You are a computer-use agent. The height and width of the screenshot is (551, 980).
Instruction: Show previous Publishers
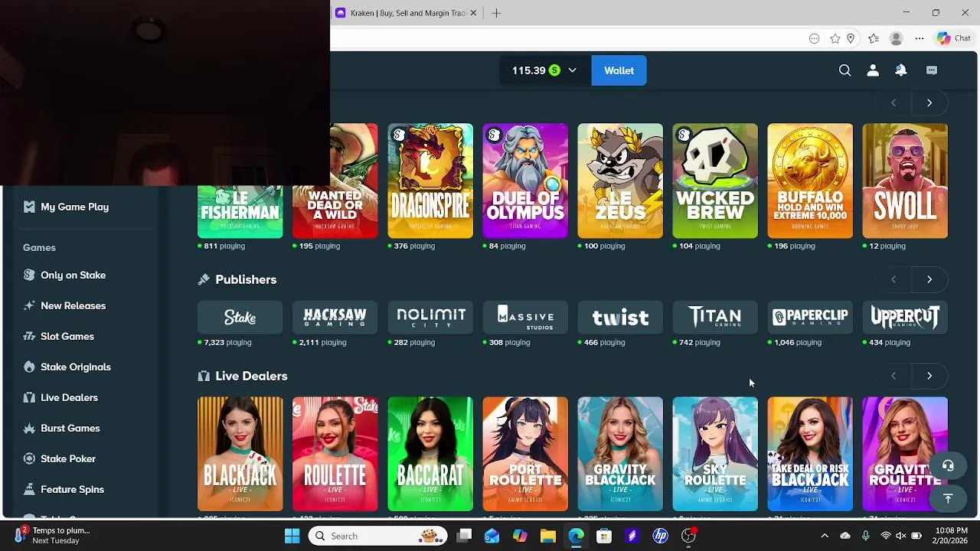(893, 279)
